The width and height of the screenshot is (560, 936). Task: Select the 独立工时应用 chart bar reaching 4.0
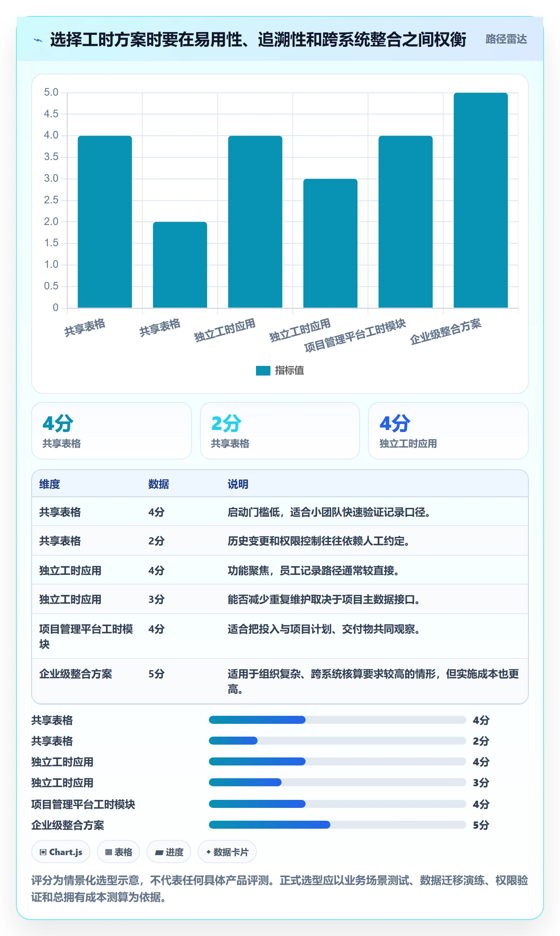pos(255,222)
